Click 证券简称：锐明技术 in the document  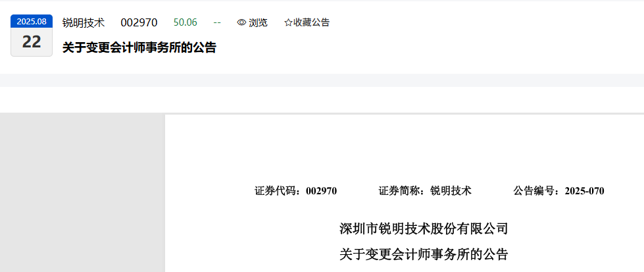[425, 191]
